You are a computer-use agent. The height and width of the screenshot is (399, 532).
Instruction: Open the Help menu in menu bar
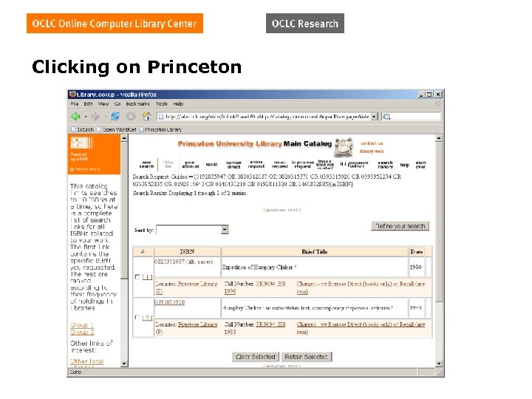tap(178, 104)
